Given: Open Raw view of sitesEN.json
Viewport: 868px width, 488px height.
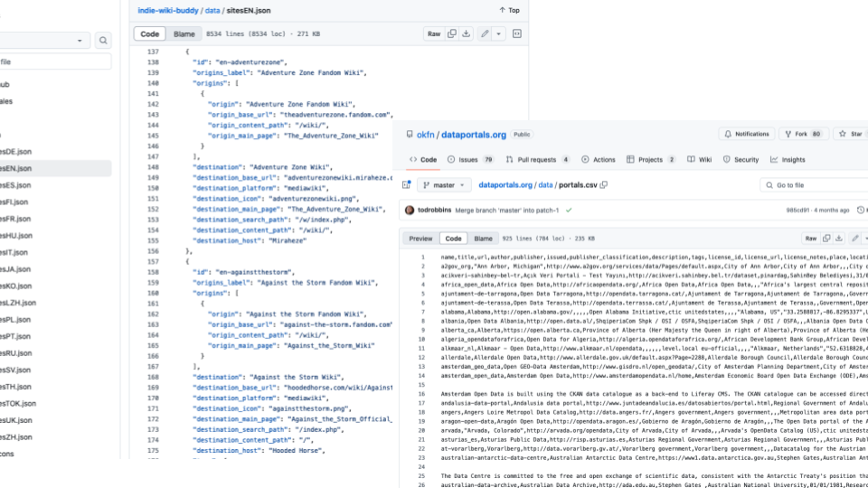Looking at the screenshot, I should [x=434, y=33].
